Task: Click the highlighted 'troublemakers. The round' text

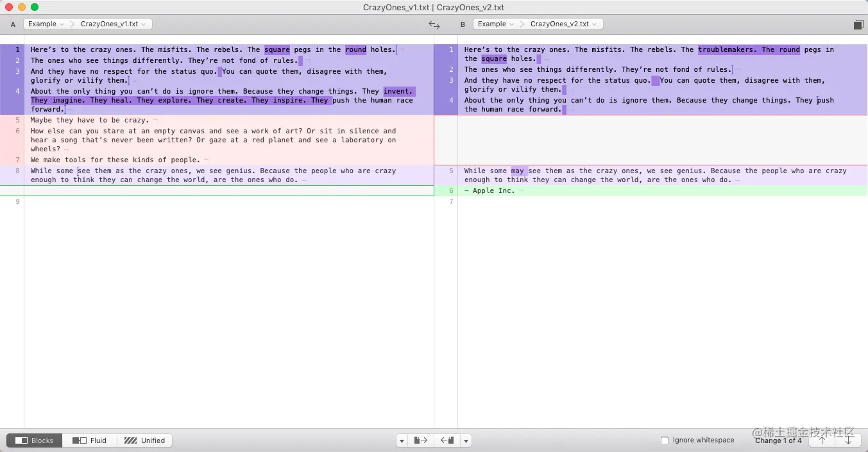Action: tap(749, 49)
